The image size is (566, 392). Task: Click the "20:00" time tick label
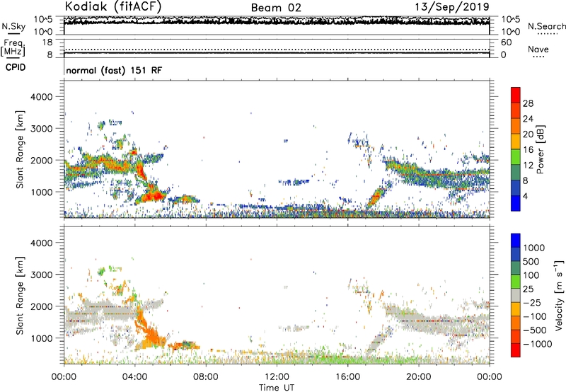tap(418, 377)
